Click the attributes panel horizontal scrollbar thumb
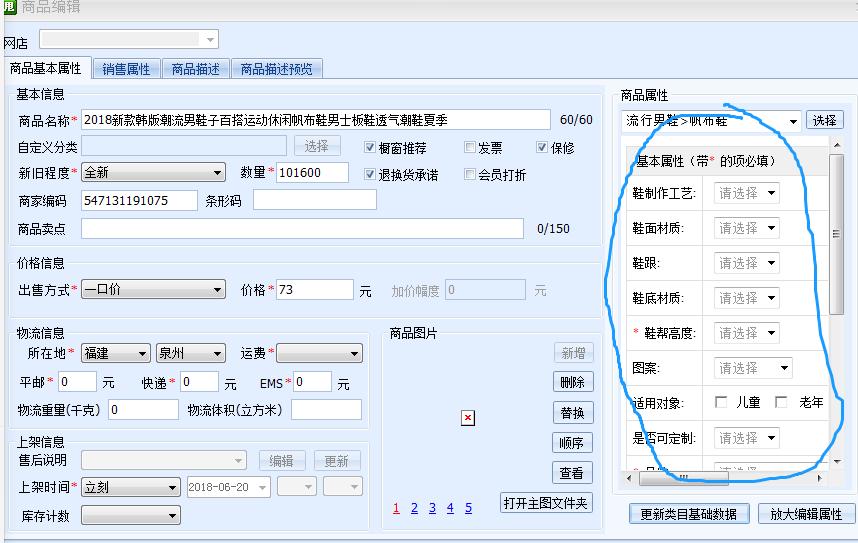Image resolution: width=858 pixels, height=543 pixels. (x=684, y=478)
